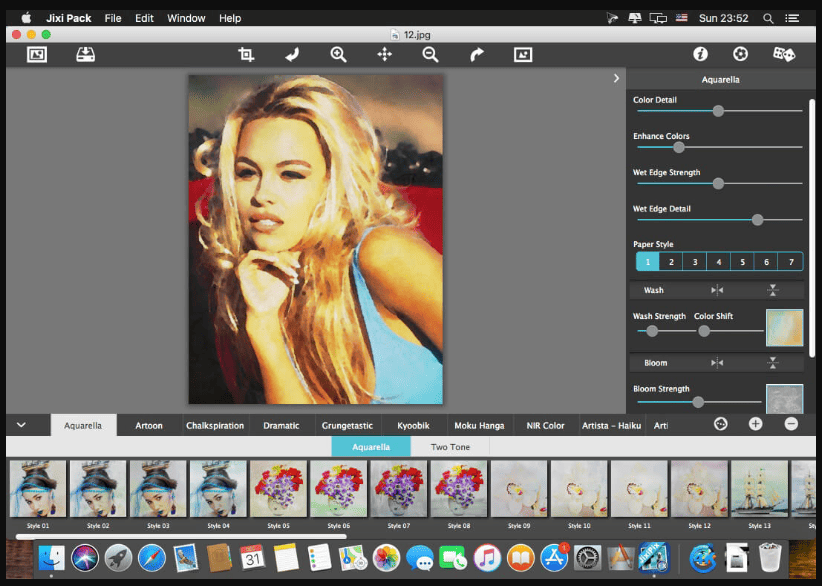The width and height of the screenshot is (822, 586).
Task: Switch to Aquarella preset group
Action: (x=371, y=447)
